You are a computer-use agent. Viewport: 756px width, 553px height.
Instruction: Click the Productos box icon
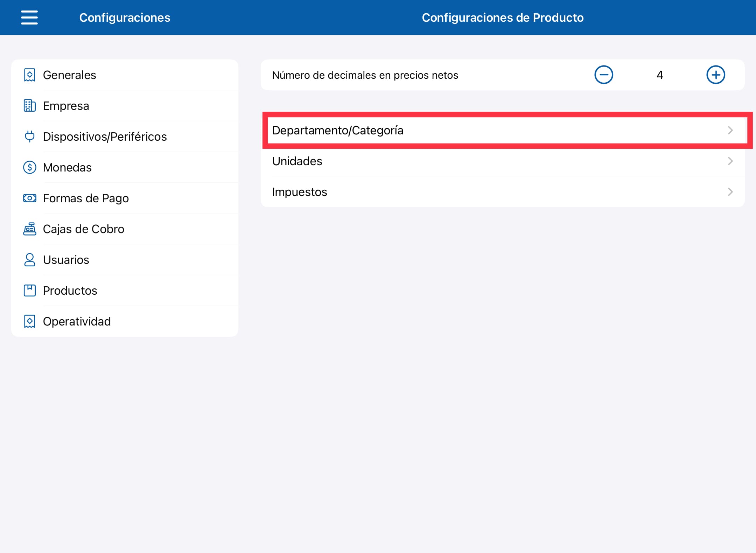click(30, 290)
